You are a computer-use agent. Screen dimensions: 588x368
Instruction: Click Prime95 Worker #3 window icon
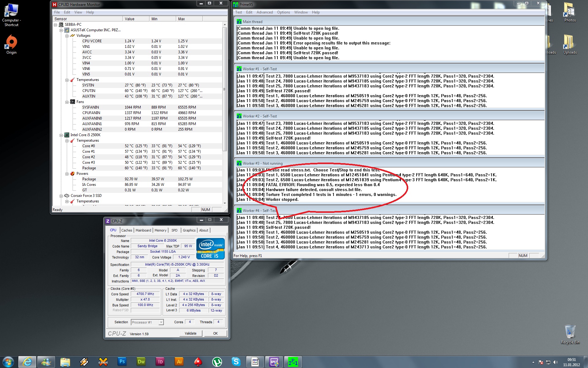point(239,163)
